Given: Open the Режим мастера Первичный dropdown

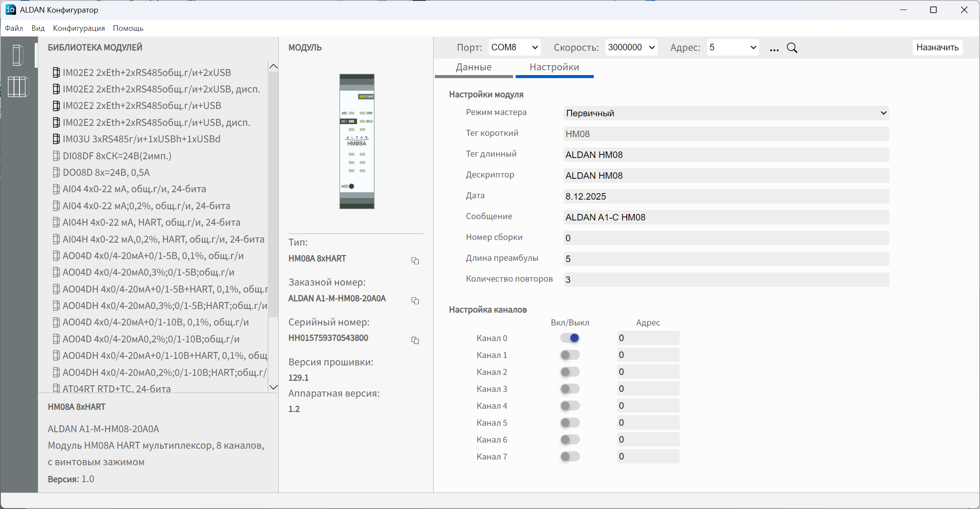Looking at the screenshot, I should pos(726,113).
